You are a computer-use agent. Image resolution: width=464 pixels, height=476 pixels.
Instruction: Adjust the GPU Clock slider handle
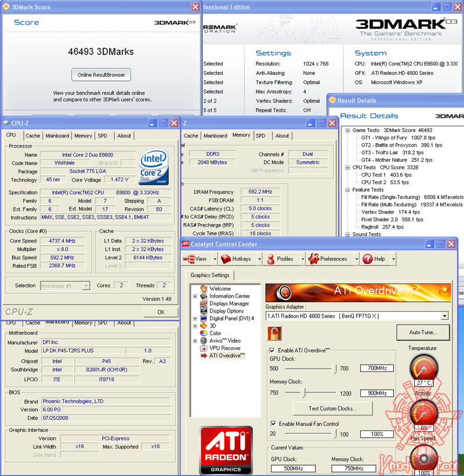(x=335, y=369)
